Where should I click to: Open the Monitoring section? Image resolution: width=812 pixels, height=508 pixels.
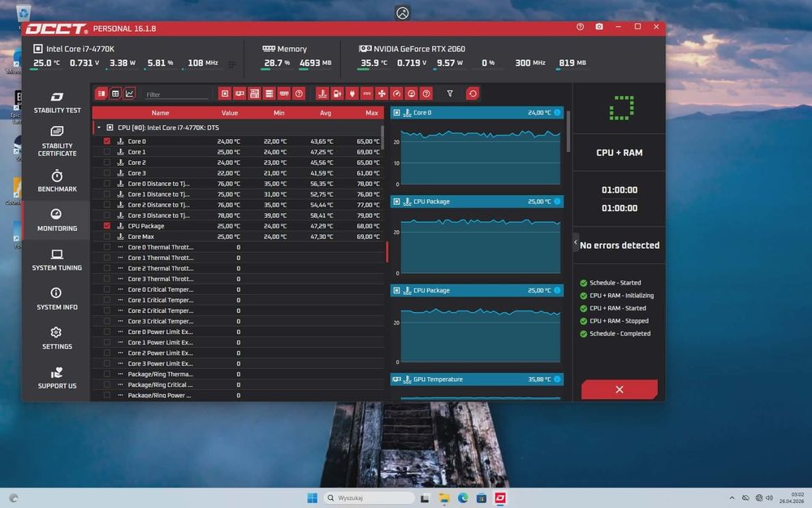(57, 220)
